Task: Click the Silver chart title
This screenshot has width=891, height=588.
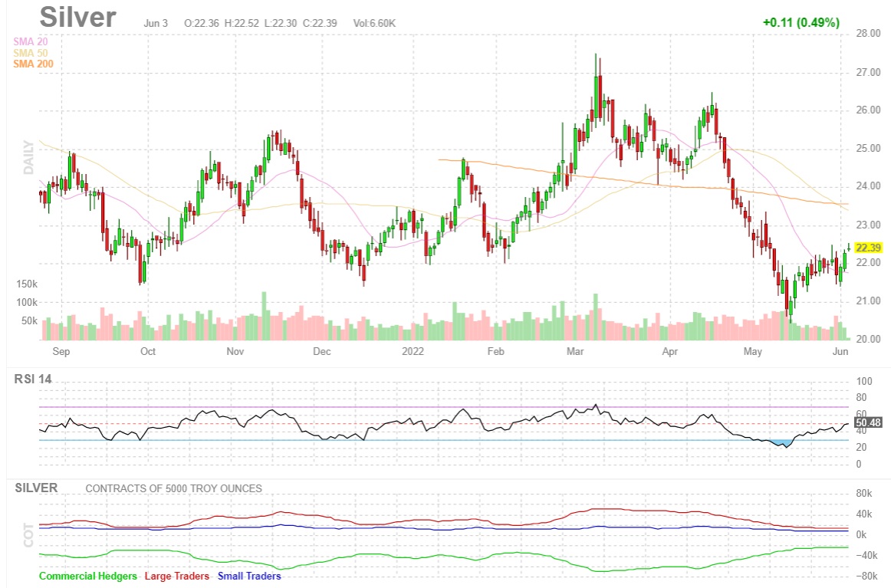Action: 78,17
